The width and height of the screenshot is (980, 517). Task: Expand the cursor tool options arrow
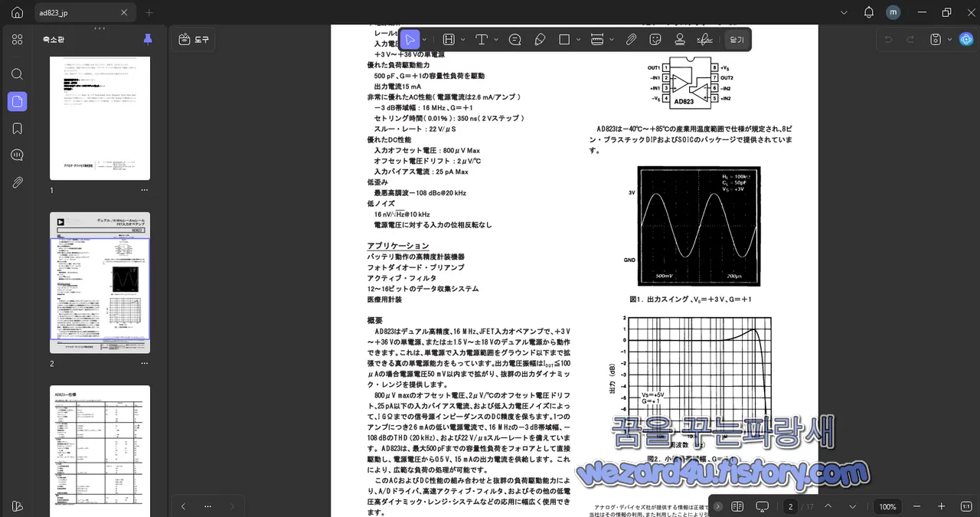[x=424, y=39]
